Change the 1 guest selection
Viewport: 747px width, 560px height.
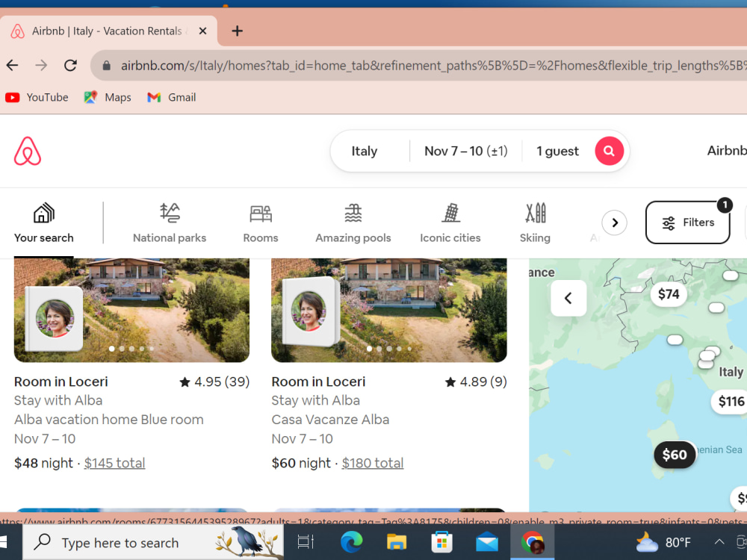coord(557,151)
